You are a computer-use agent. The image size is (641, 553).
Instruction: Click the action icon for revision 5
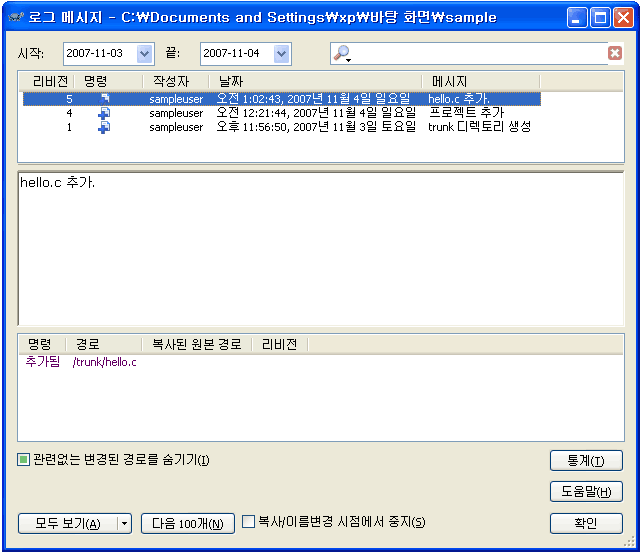[104, 99]
